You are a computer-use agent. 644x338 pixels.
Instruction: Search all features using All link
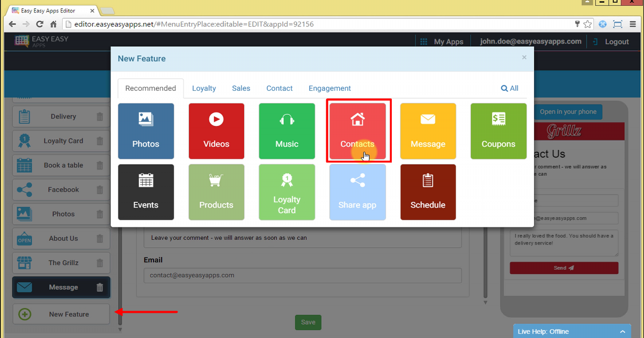pos(510,89)
